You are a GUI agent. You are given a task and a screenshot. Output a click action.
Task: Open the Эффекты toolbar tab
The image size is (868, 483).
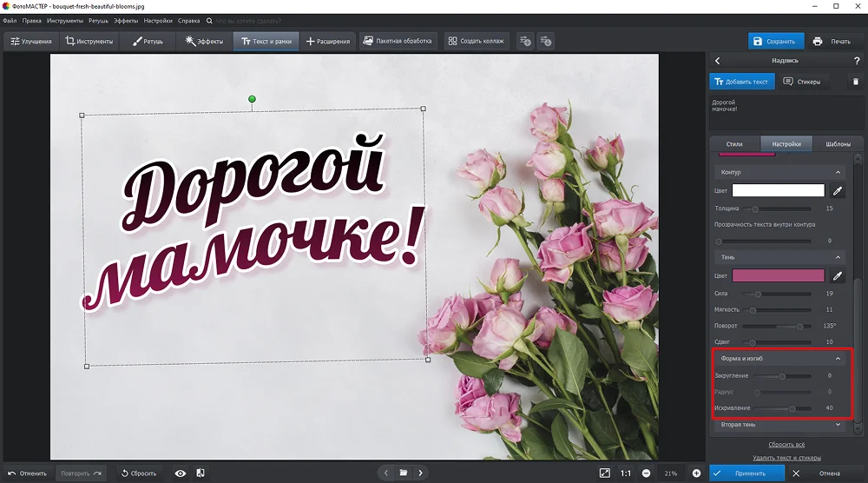point(204,41)
